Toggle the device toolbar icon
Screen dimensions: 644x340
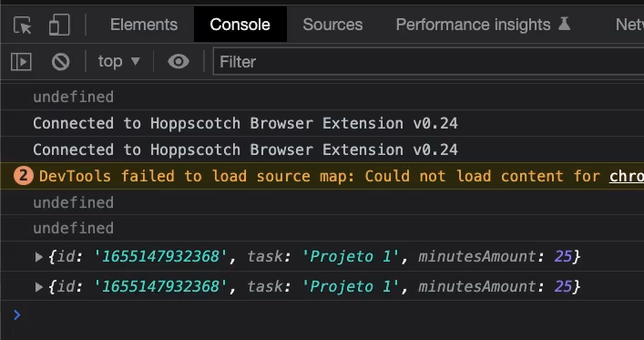coord(59,26)
